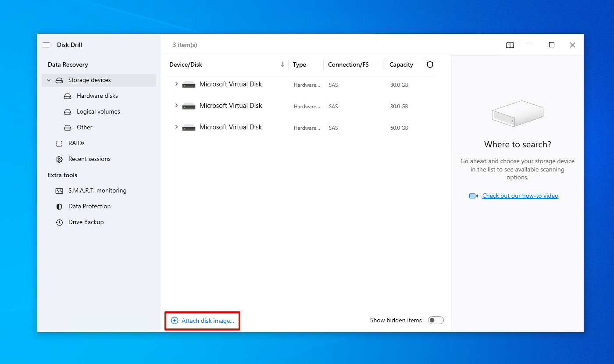The height and width of the screenshot is (364, 614).
Task: Click the large drive illustration in right panel
Action: (518, 114)
